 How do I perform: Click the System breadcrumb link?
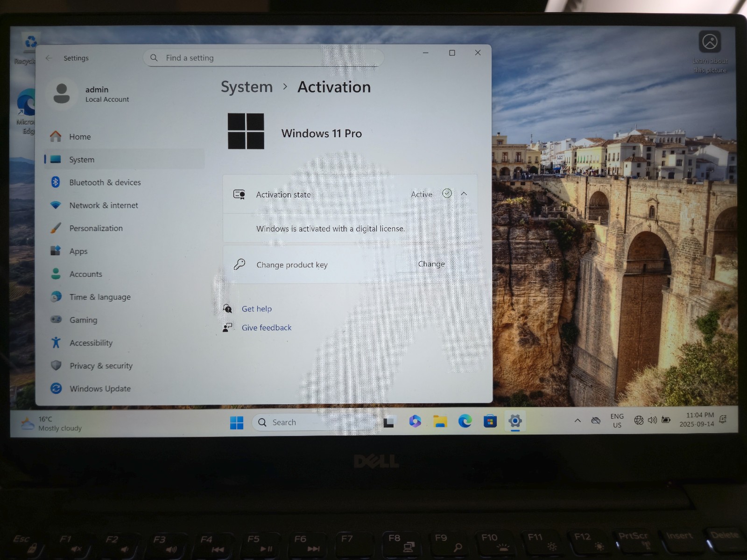pos(247,87)
